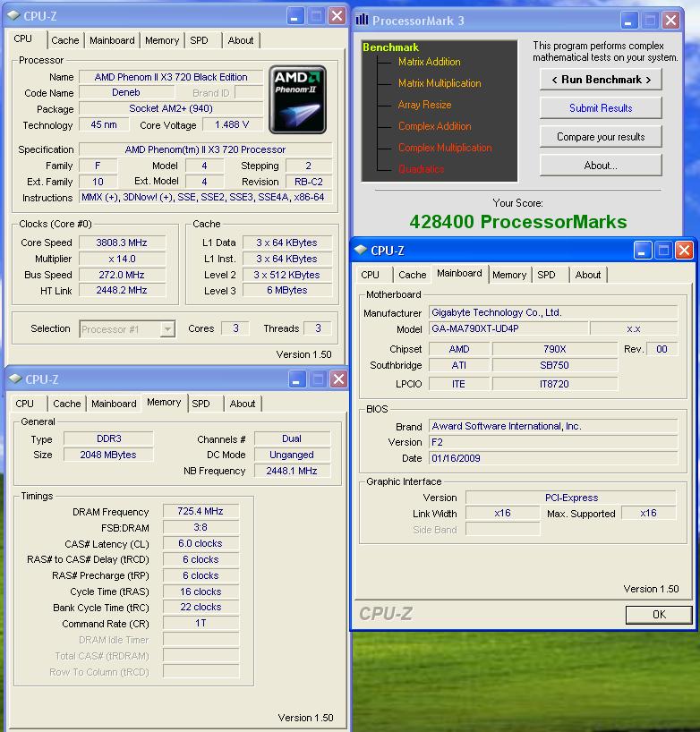Select Memory tab in the Mainboard window

tap(509, 275)
